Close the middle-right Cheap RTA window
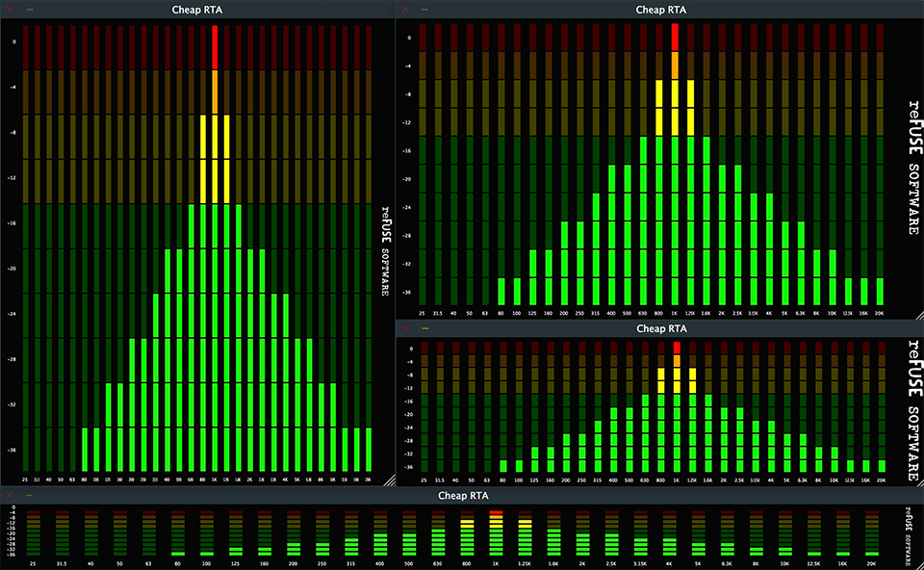The image size is (924, 570). tap(405, 329)
